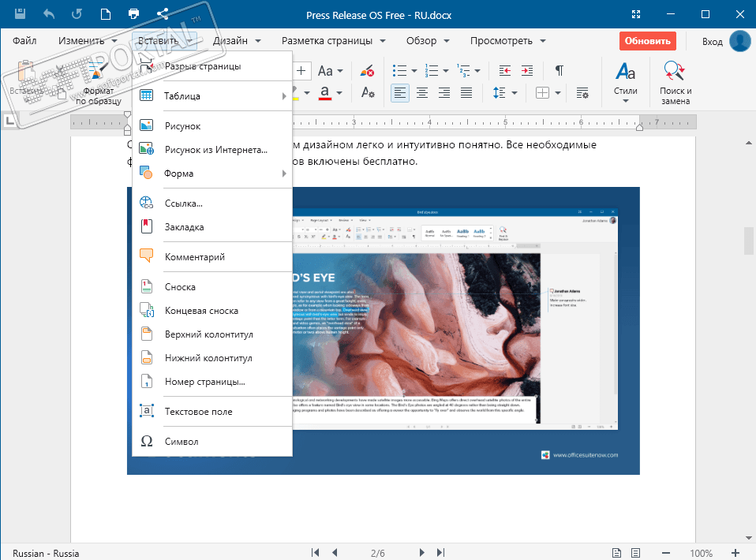756x560 pixels.
Task: Click the Russian - Russia language indicator
Action: point(46,553)
